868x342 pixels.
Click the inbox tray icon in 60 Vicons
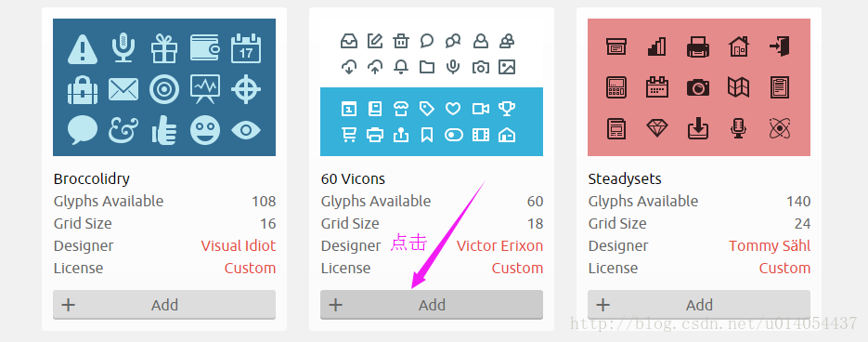click(349, 41)
